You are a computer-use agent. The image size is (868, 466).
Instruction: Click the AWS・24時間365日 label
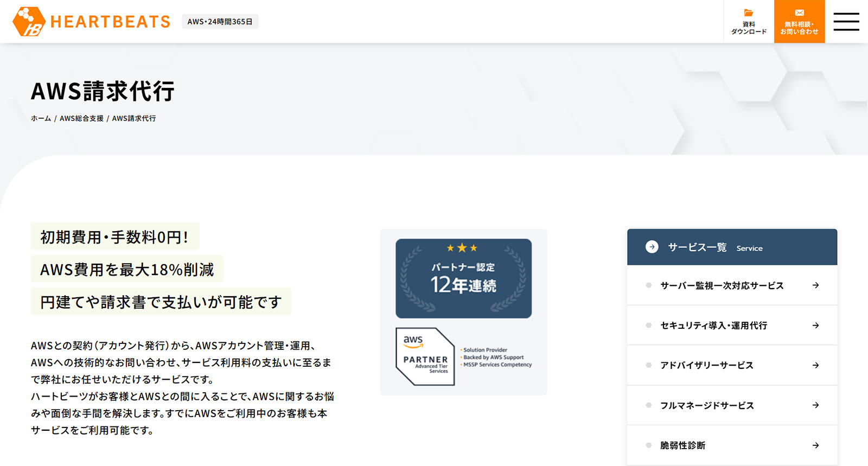pos(220,22)
